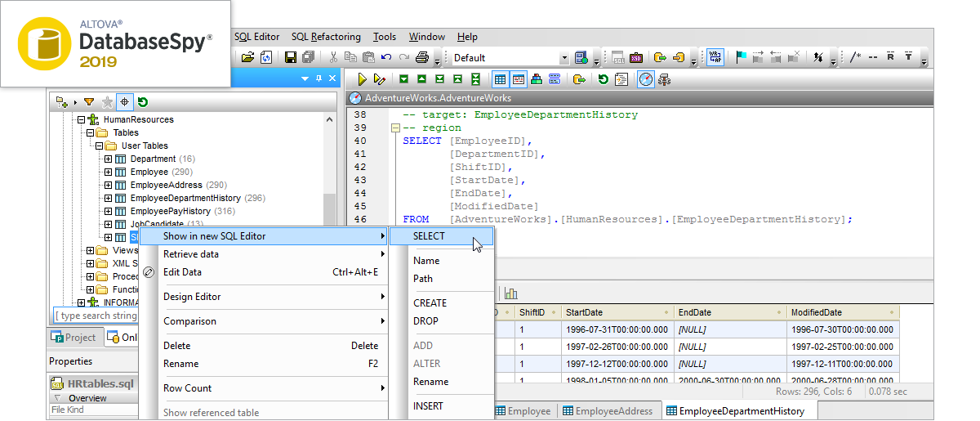The image size is (980, 421).
Task: Expand the EmployeePayHistory table node
Action: coord(108,211)
